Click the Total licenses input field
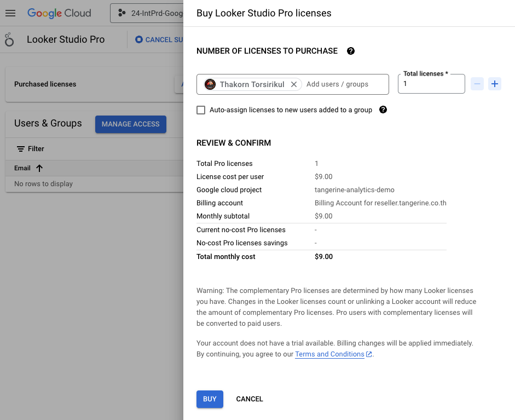515x420 pixels. (431, 84)
